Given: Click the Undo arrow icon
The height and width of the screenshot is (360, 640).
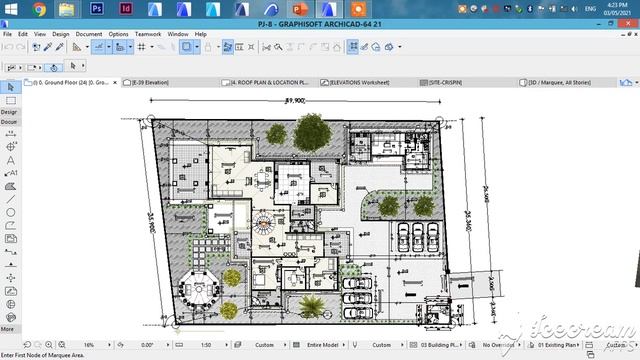Looking at the screenshot, I should point(8,47).
